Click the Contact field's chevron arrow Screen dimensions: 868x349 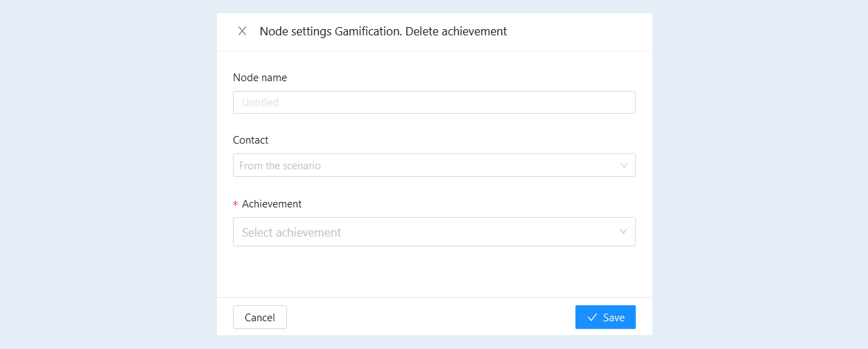624,165
